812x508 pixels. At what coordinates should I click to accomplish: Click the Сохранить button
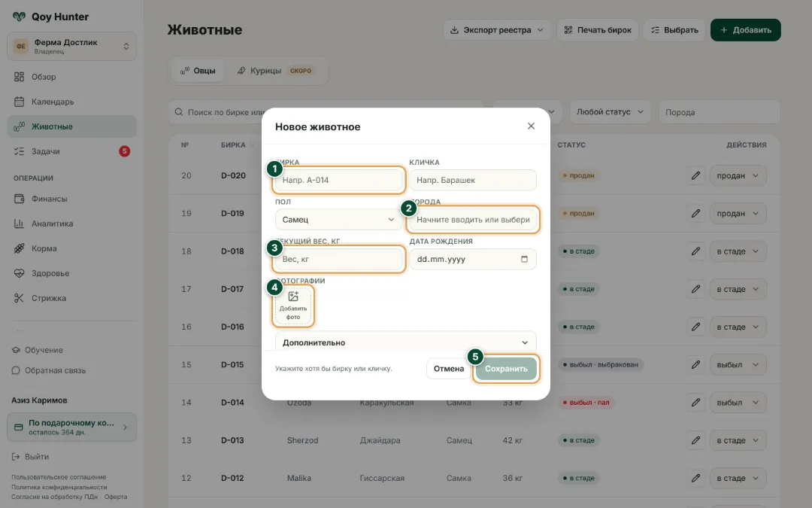tap(506, 369)
